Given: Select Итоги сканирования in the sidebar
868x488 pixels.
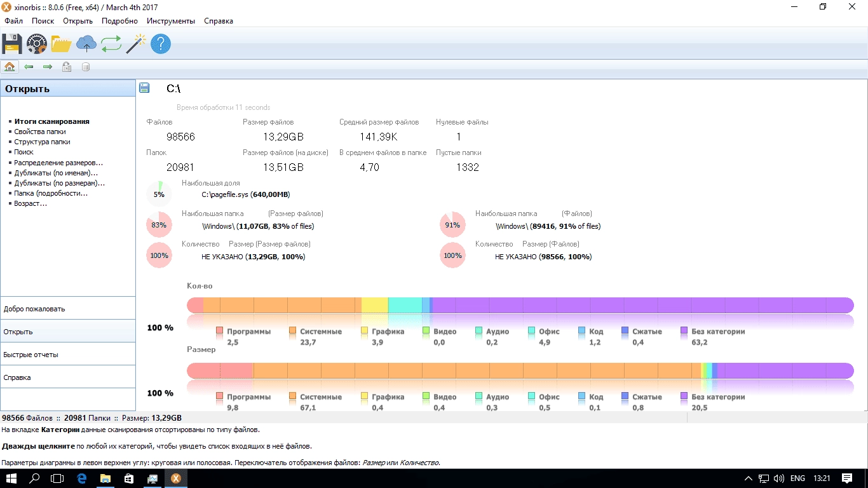Looking at the screenshot, I should 51,121.
